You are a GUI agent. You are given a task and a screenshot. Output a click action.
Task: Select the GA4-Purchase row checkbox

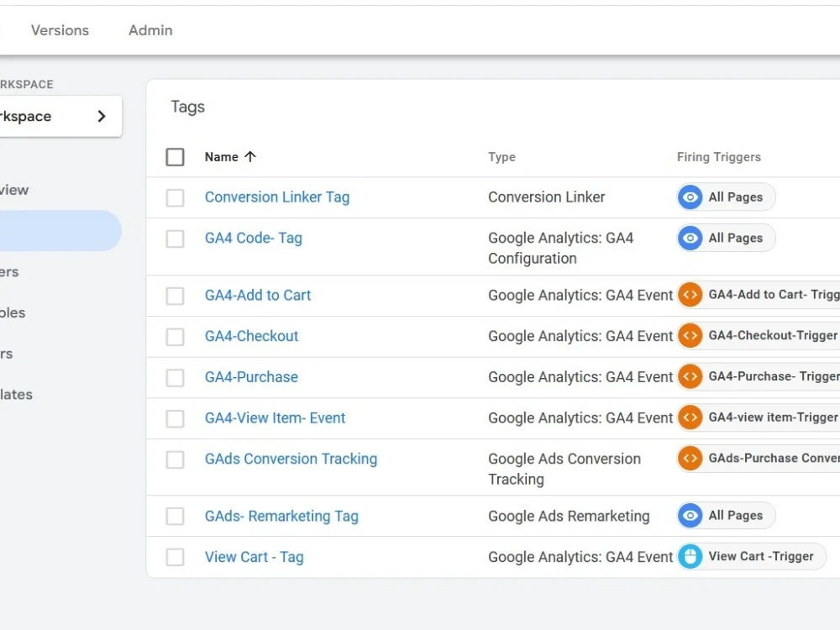(x=176, y=378)
